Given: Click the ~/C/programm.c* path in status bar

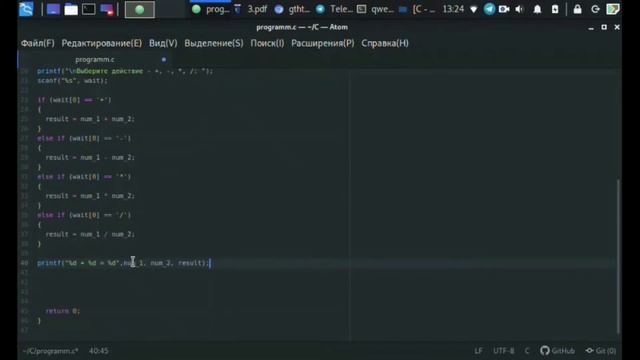Looking at the screenshot, I should pos(51,351).
